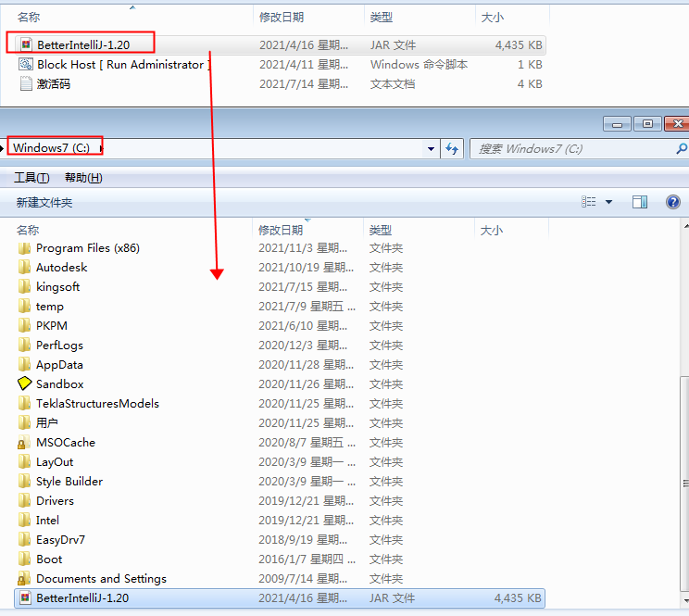This screenshot has width=689, height=616.
Task: Select the TeklaStructuresModels folder
Action: pyautogui.click(x=97, y=403)
